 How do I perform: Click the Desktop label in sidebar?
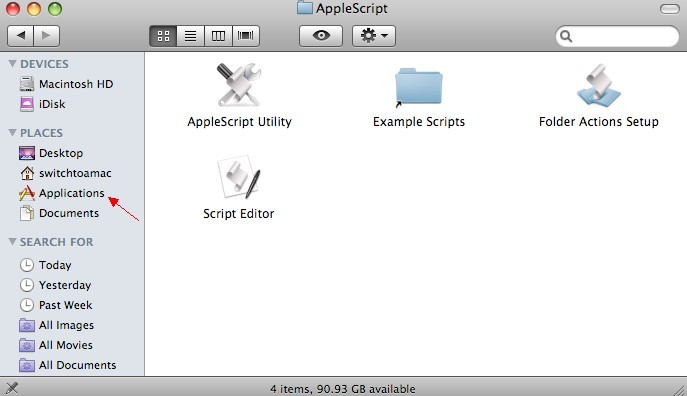click(61, 153)
